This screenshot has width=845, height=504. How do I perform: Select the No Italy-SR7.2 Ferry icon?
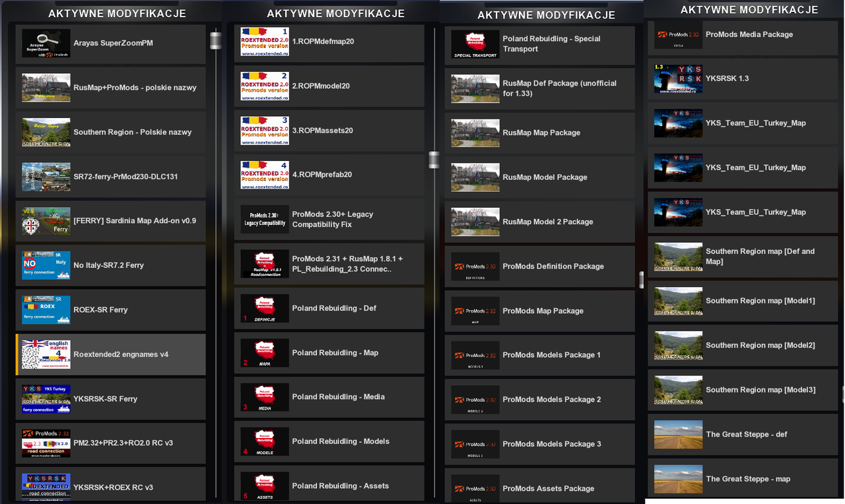click(x=46, y=265)
